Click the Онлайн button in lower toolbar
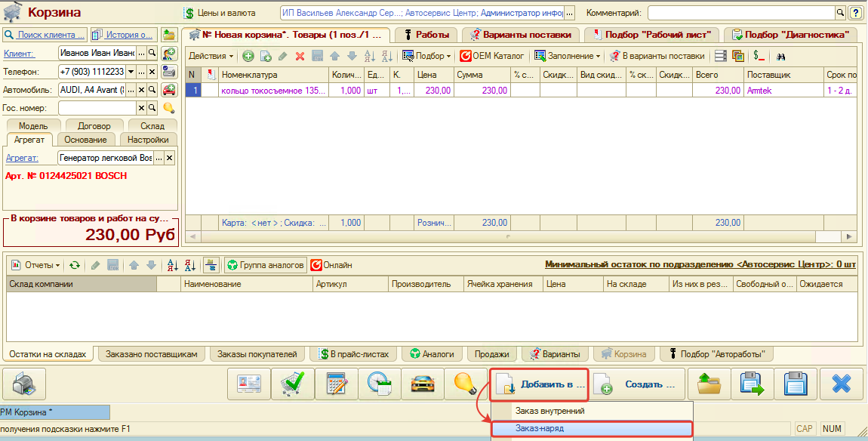868x441 pixels. (x=331, y=265)
